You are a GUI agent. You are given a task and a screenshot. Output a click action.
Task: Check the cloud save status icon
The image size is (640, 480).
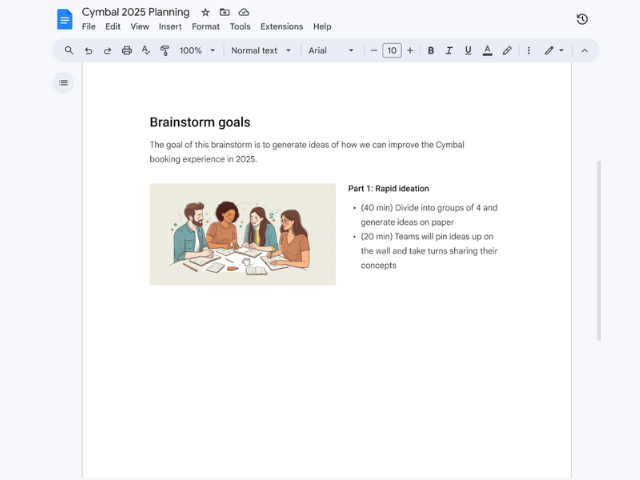click(x=244, y=12)
